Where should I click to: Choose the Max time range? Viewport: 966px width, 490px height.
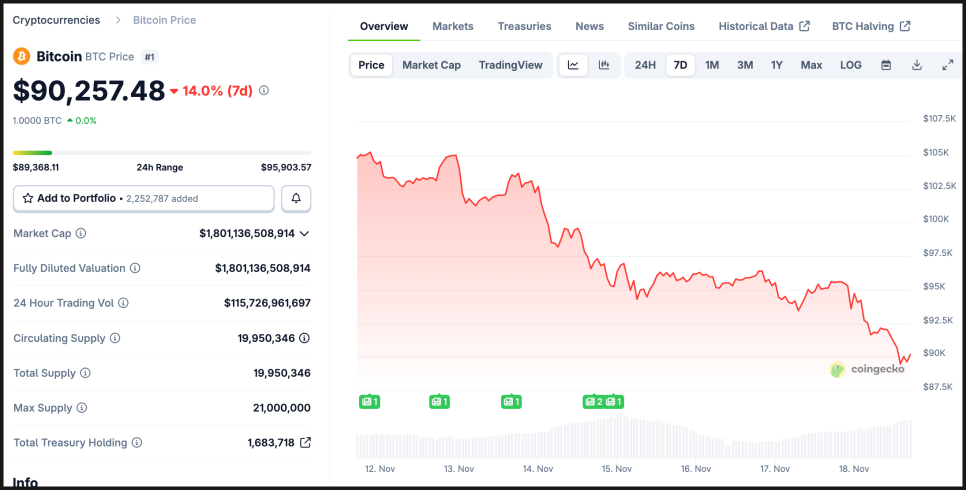[811, 65]
